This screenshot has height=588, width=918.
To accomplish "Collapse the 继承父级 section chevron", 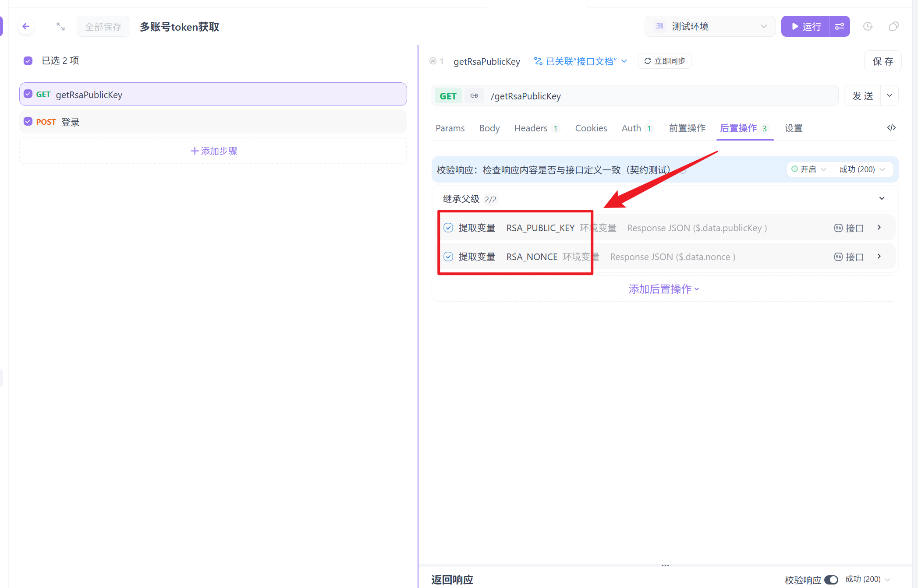I will tap(882, 199).
